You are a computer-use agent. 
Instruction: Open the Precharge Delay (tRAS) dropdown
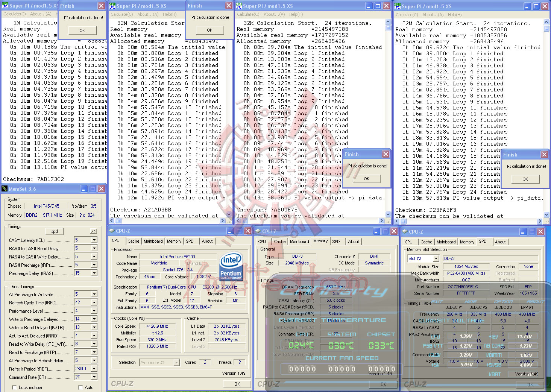(94, 273)
